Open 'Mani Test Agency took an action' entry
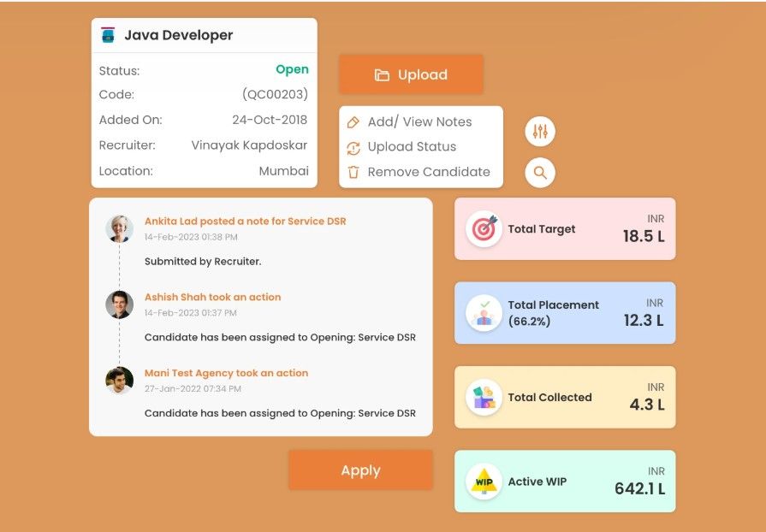This screenshot has height=532, width=766. tap(226, 373)
